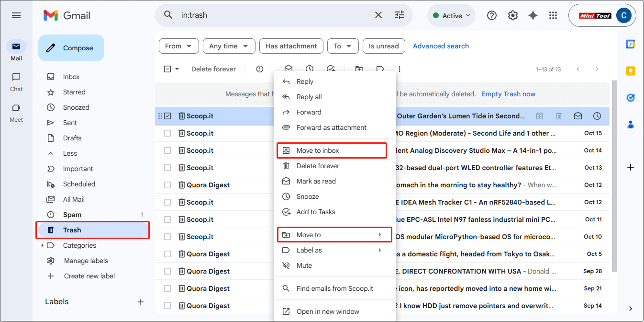
Task: Open the Move to folder toolbar icon
Action: [359, 69]
